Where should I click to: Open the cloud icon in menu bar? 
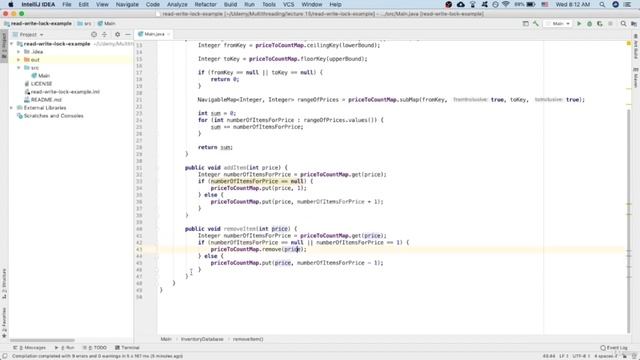point(461,4)
